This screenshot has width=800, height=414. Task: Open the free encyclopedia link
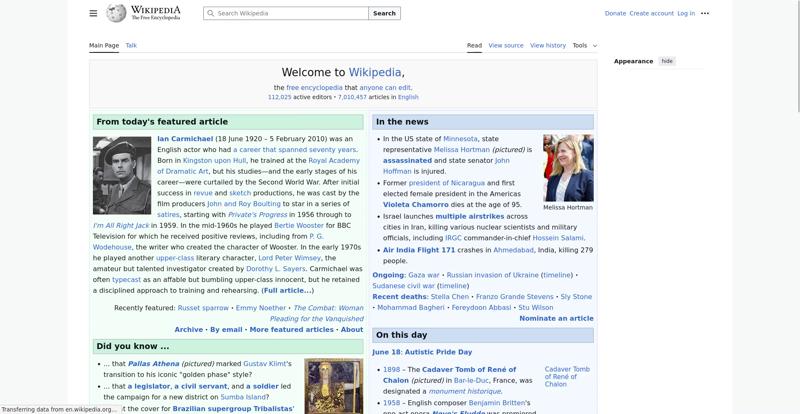(314, 88)
